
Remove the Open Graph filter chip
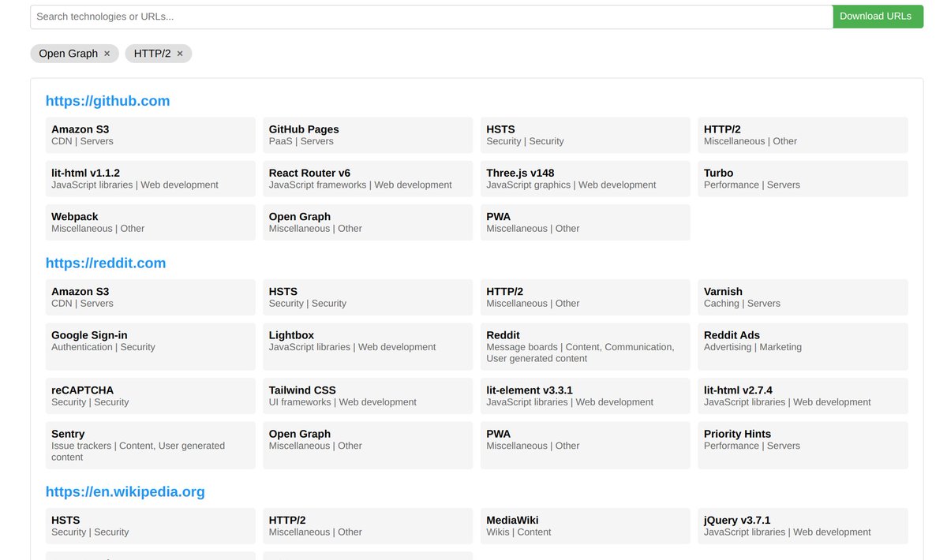(x=107, y=54)
